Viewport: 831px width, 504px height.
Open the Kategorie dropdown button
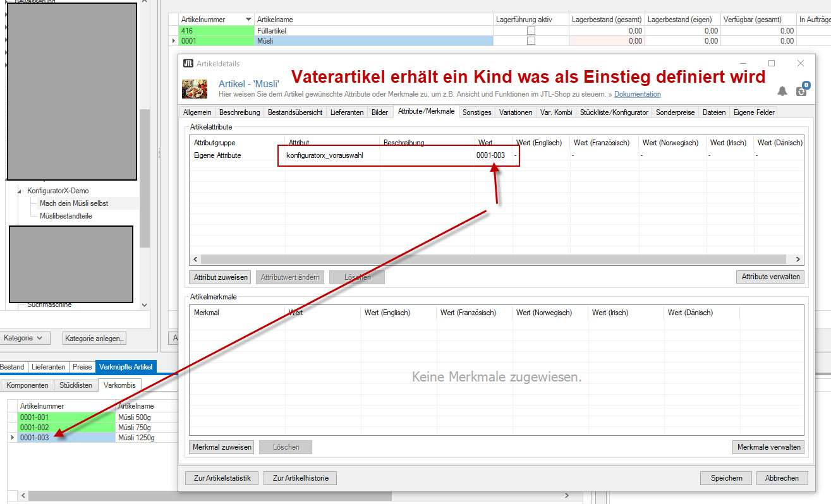click(x=24, y=338)
